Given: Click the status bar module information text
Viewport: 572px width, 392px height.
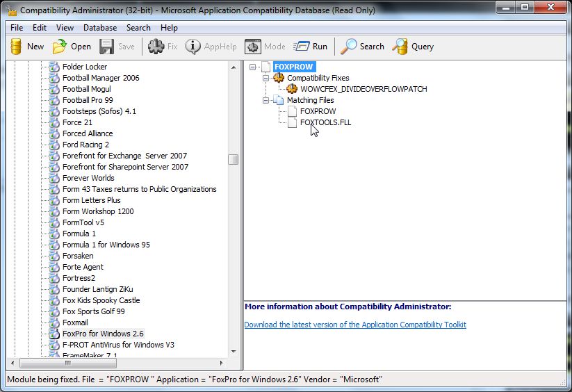Looking at the screenshot, I should tap(195, 379).
